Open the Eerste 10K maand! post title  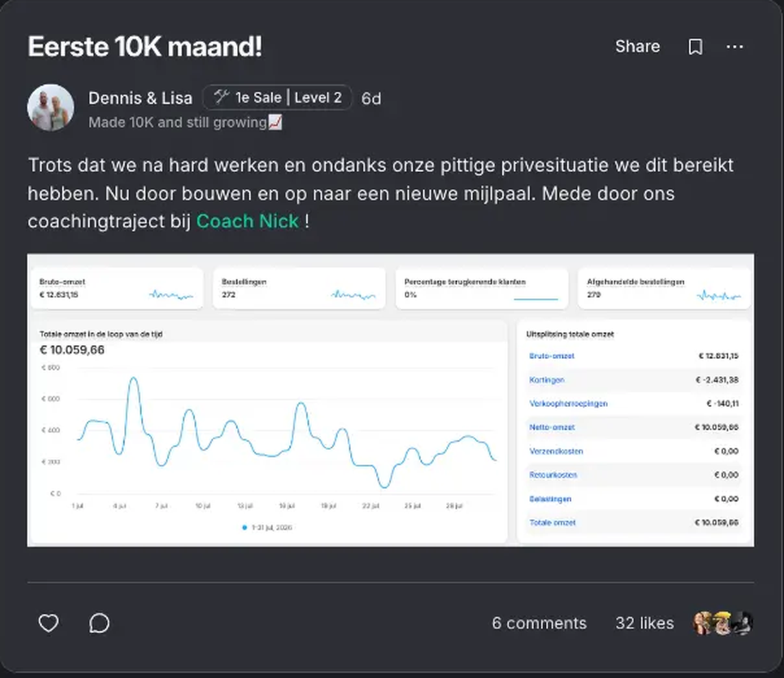click(x=145, y=47)
